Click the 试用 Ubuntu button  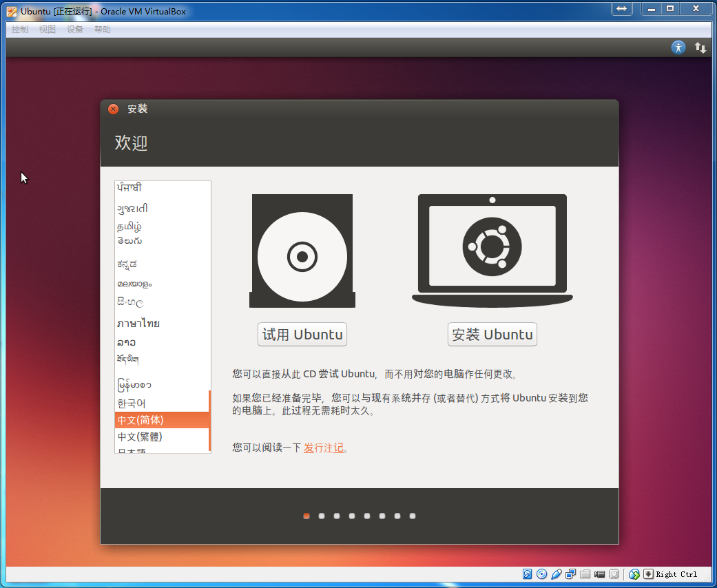pos(302,334)
